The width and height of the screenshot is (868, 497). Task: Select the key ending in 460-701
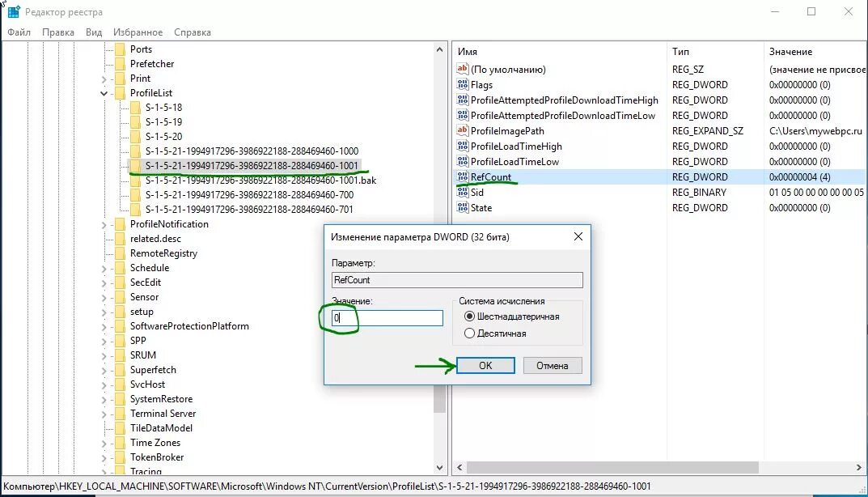coord(249,210)
